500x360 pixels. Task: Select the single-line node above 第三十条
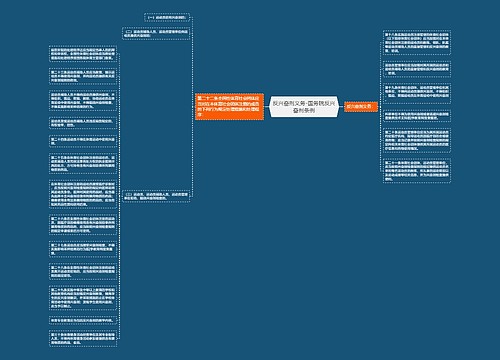[x=83, y=320]
